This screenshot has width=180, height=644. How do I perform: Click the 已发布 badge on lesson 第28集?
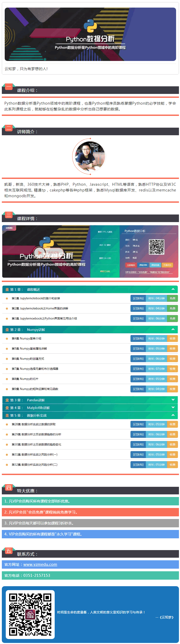click(x=138, y=424)
